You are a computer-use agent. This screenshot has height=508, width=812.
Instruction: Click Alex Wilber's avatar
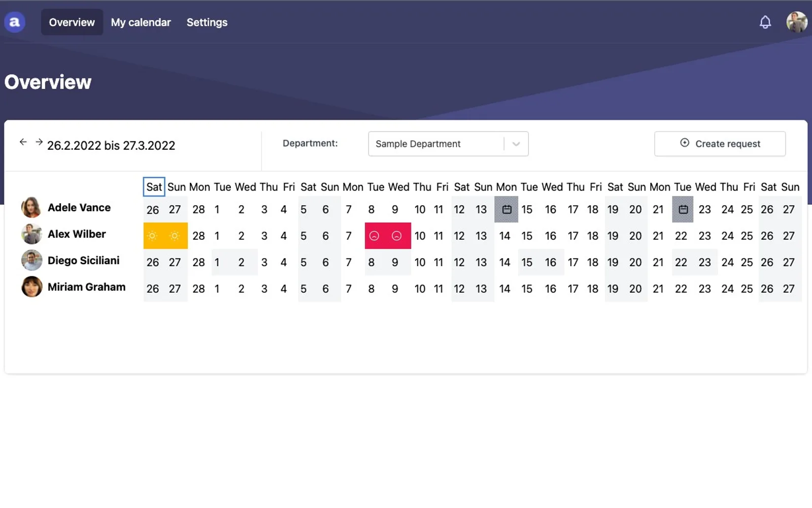click(31, 234)
